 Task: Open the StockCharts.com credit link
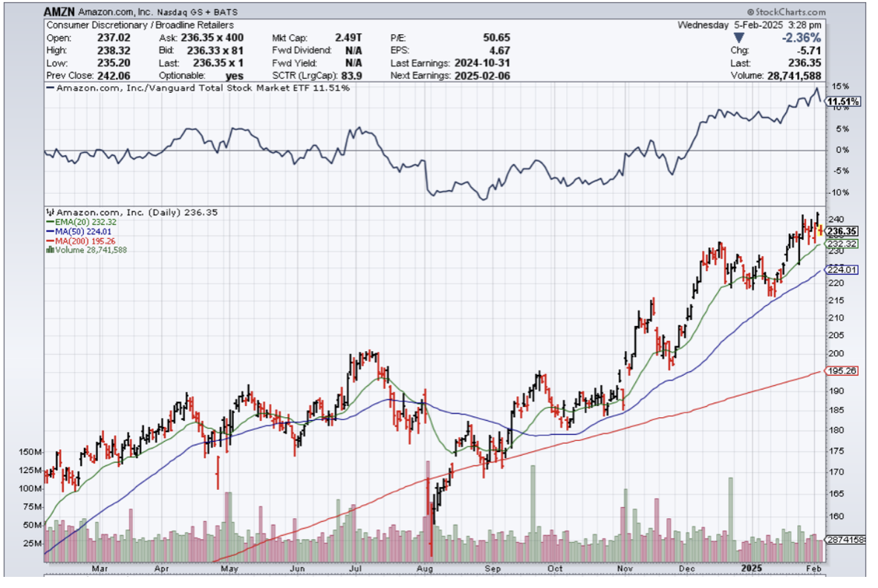[x=787, y=12]
